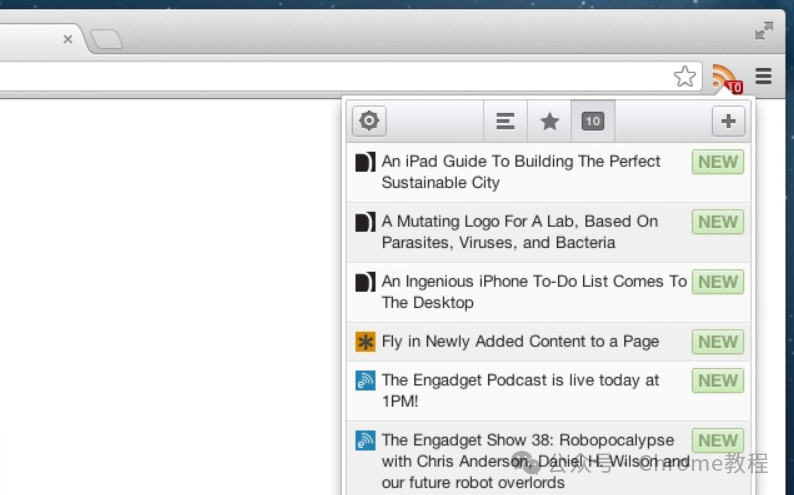Click feed icon beside iPhone To-Do List article

coord(365,282)
